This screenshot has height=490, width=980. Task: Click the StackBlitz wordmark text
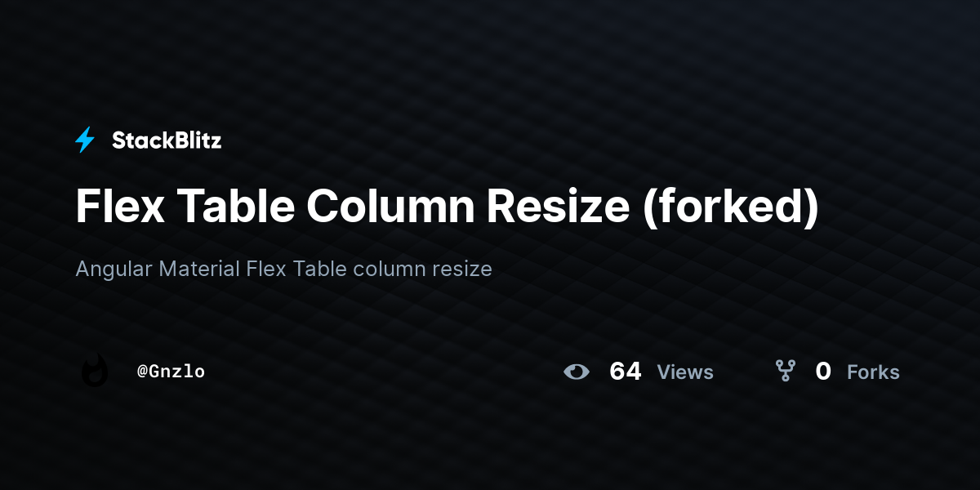coord(167,140)
